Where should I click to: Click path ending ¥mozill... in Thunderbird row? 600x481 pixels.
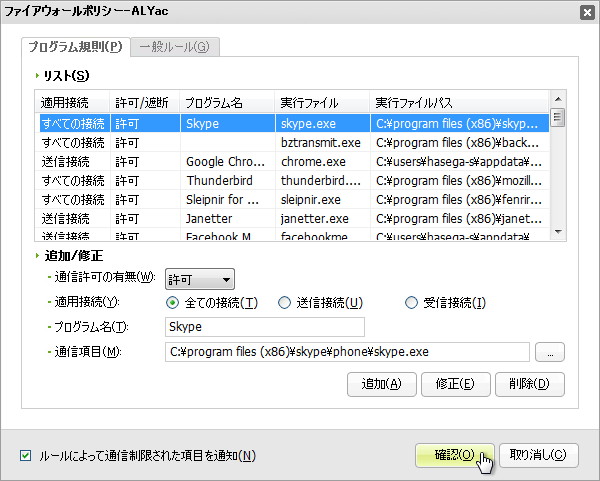point(459,180)
